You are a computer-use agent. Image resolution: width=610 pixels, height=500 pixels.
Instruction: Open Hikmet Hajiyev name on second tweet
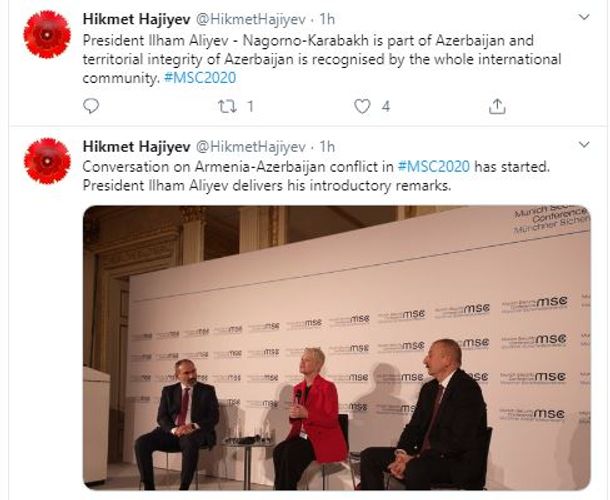pos(136,147)
